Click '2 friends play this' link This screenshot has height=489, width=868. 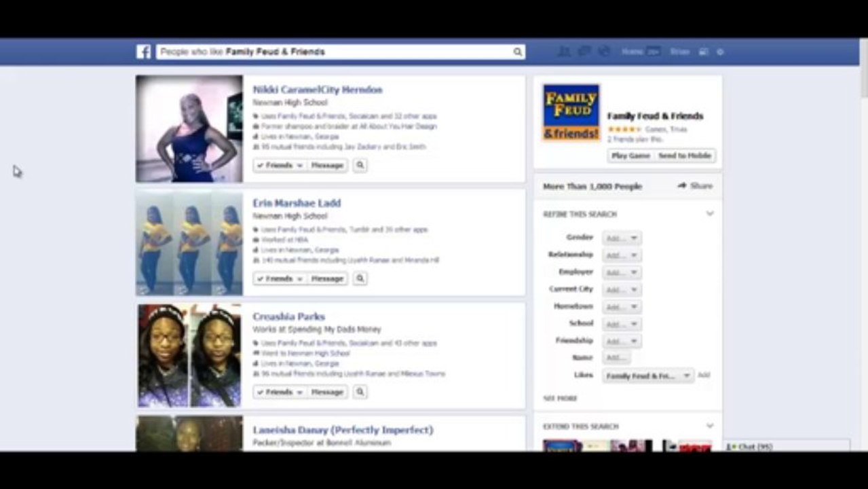[635, 139]
